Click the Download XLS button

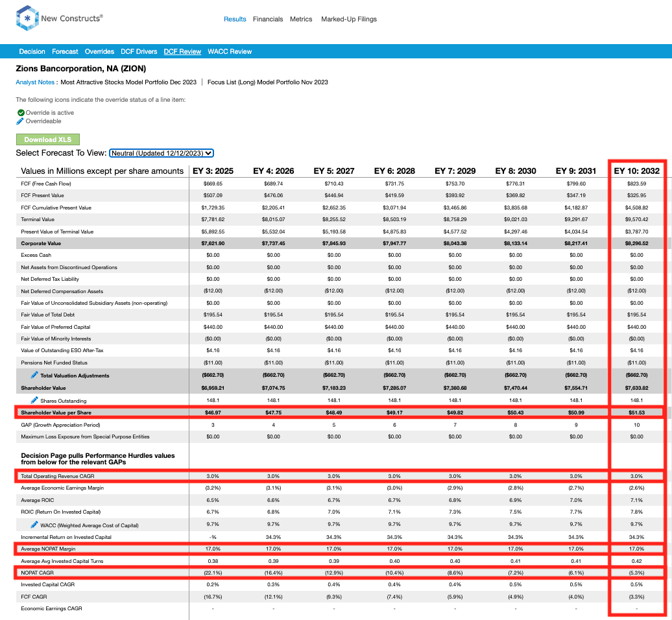click(47, 139)
